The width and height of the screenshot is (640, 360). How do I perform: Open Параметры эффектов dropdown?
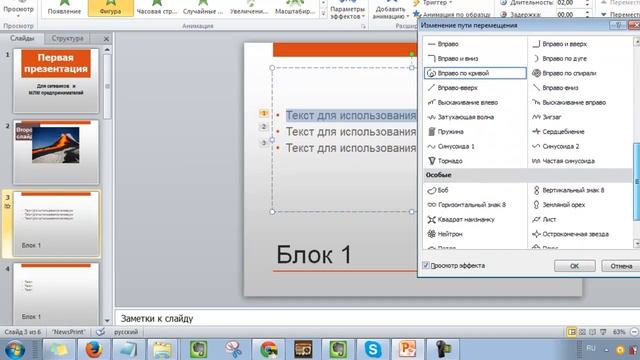point(347,11)
